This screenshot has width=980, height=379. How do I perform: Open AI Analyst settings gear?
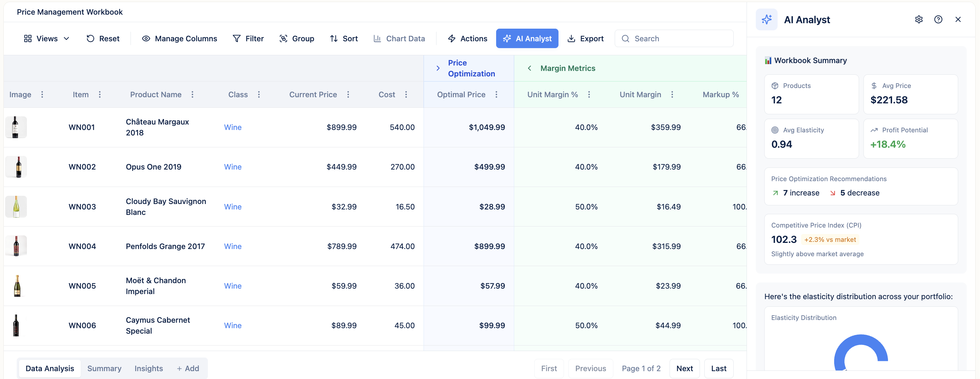919,19
